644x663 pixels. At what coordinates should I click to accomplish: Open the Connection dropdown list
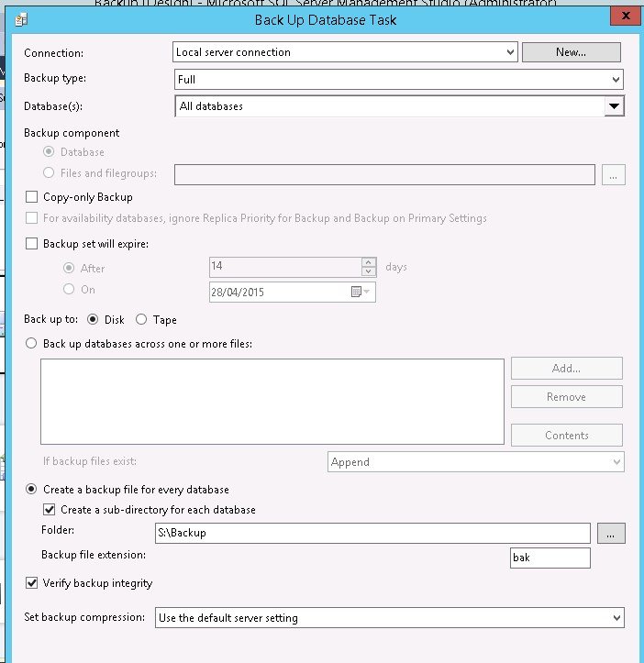click(510, 52)
